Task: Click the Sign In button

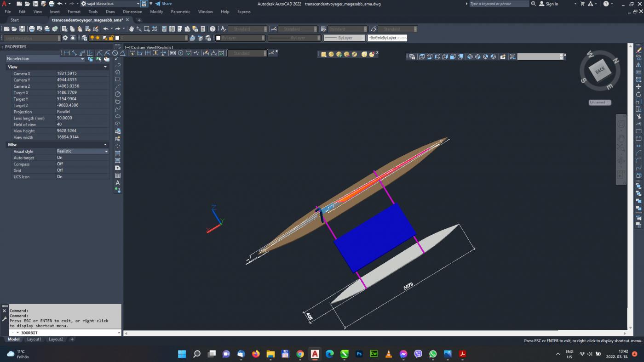Action: (x=549, y=4)
